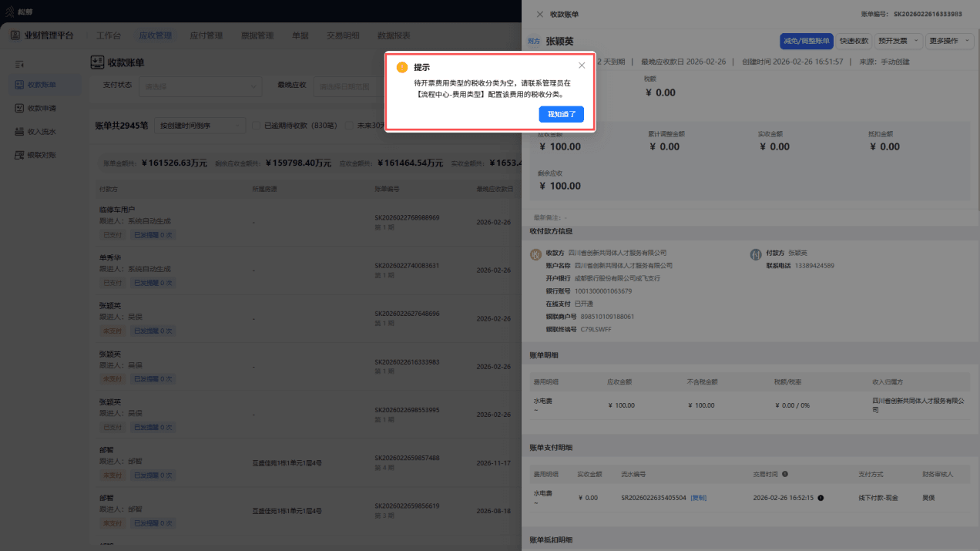The width and height of the screenshot is (980, 551).
Task: Switch to the 单据 tab
Action: click(x=300, y=35)
